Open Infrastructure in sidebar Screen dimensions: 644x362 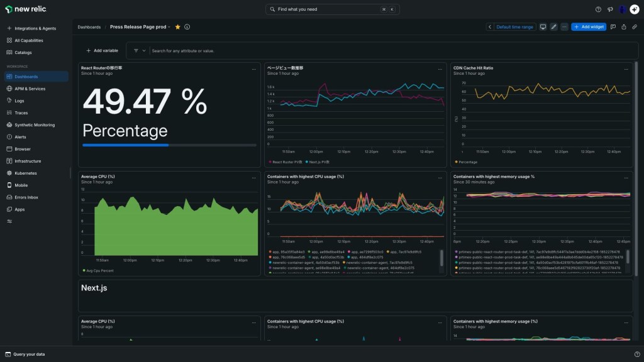point(36,161)
